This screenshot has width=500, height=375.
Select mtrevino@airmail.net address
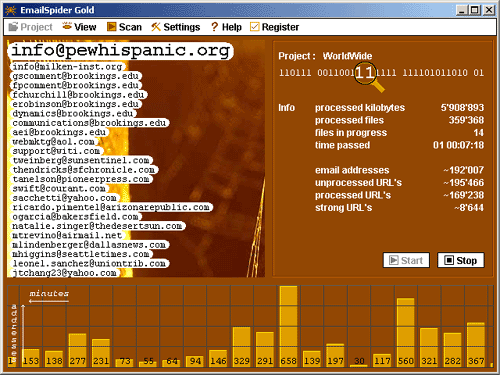[67, 235]
